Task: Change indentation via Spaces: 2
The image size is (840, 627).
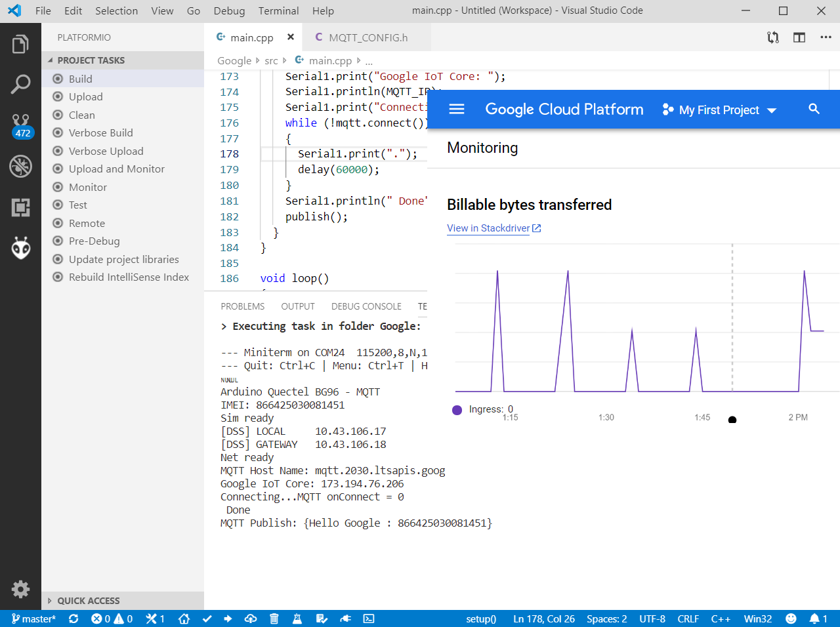Action: (606, 618)
